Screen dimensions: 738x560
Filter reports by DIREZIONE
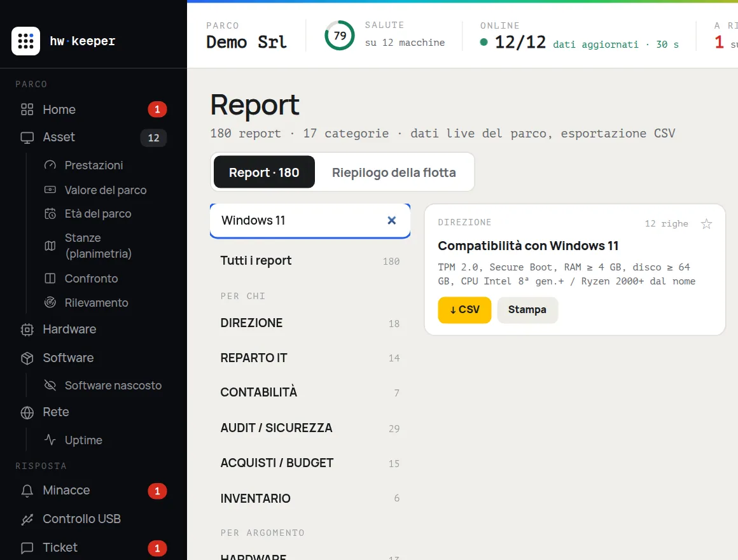click(310, 323)
